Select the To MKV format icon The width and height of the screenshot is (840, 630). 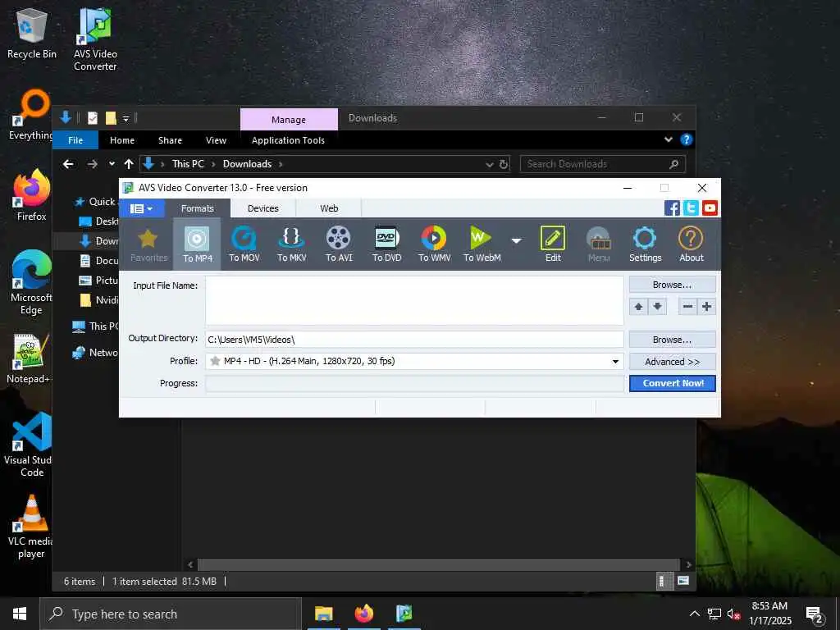pyautogui.click(x=291, y=244)
